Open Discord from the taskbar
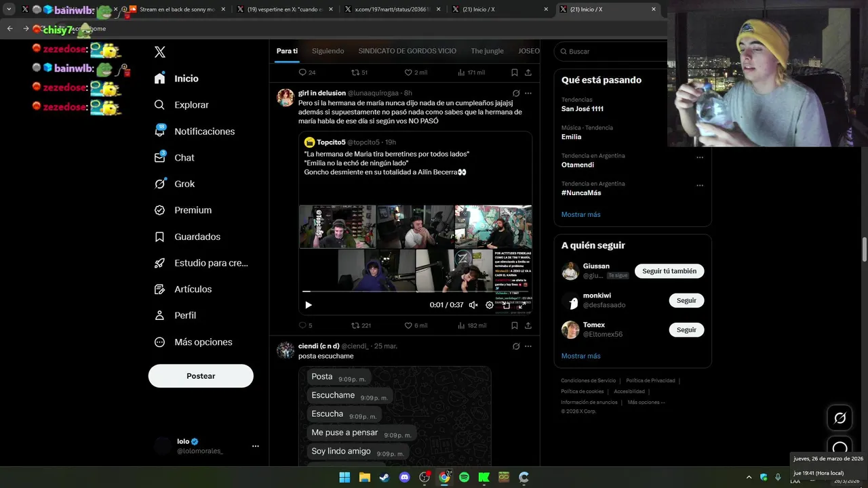Image resolution: width=868 pixels, height=488 pixels. [405, 477]
